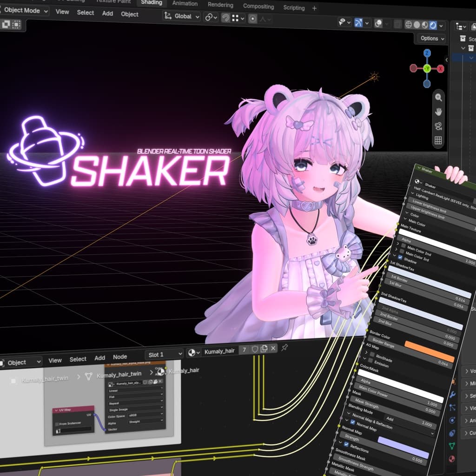Click the zoom magnifier icon in viewport
This screenshot has height=476, width=476.
point(438,98)
